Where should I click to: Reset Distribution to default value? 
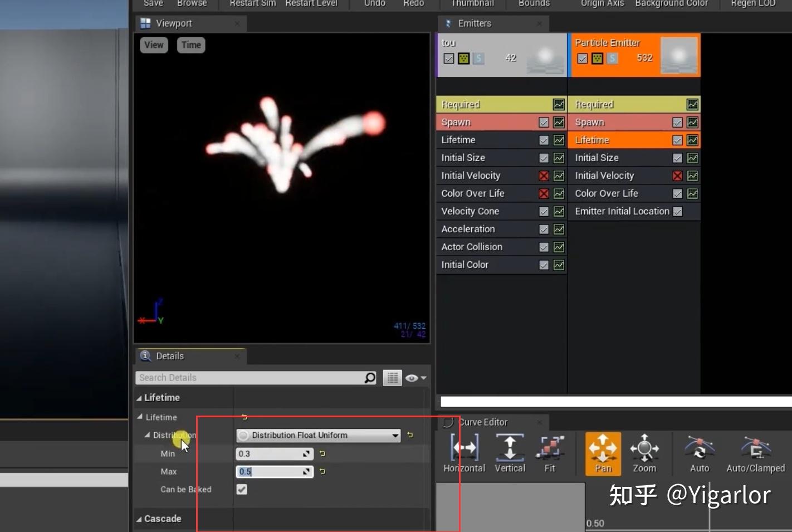(410, 435)
